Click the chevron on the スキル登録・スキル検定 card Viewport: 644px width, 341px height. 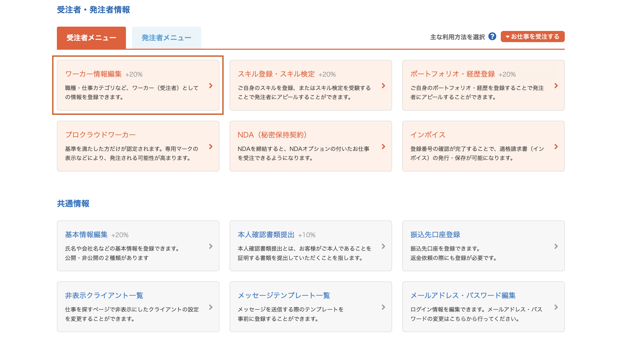[383, 86]
